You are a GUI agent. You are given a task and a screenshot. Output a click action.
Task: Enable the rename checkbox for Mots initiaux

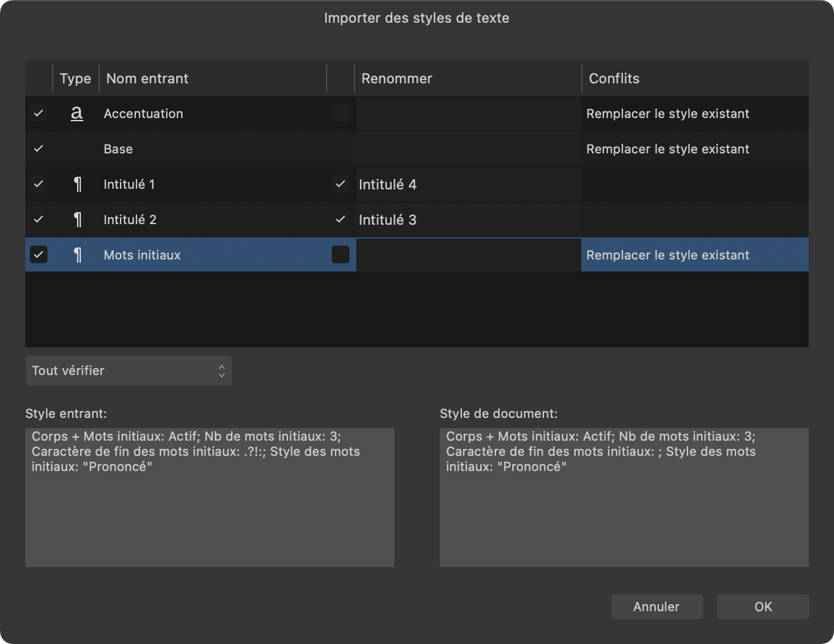tap(340, 255)
